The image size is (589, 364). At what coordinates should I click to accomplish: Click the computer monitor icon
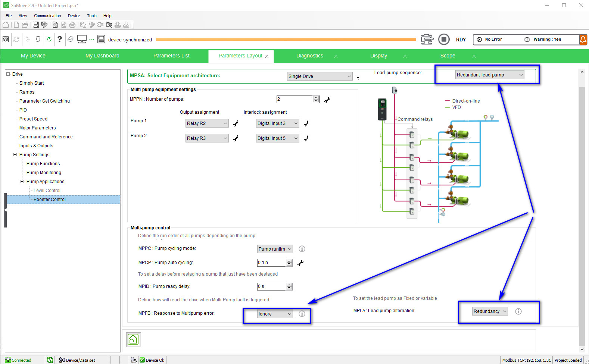click(x=82, y=39)
